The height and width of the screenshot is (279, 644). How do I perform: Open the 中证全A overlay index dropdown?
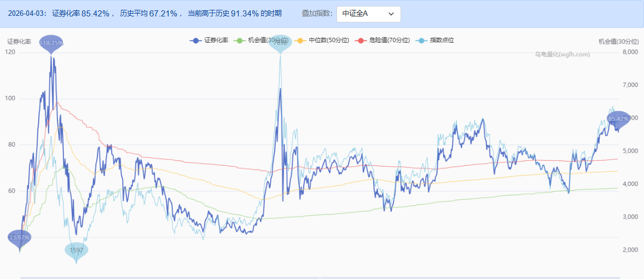(x=368, y=14)
